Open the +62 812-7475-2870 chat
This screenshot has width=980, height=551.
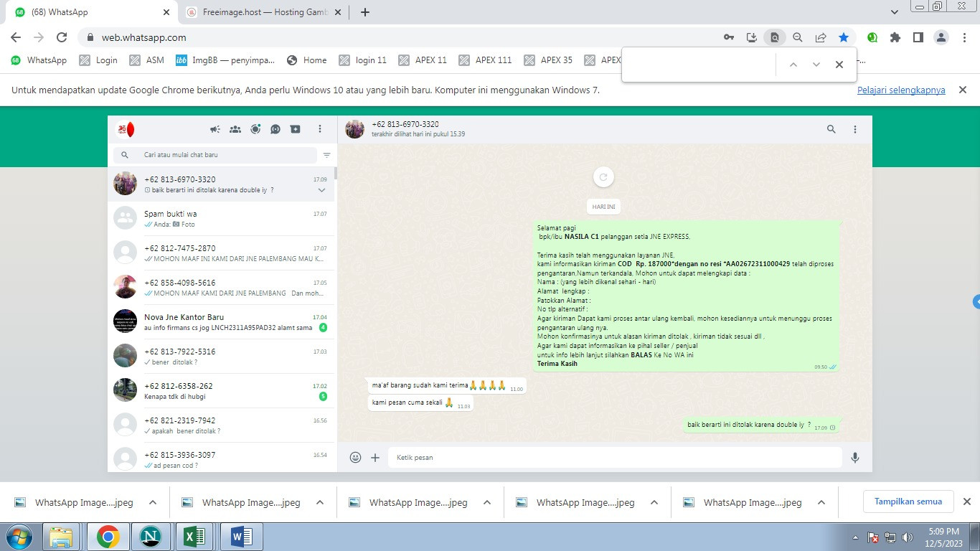coord(222,253)
